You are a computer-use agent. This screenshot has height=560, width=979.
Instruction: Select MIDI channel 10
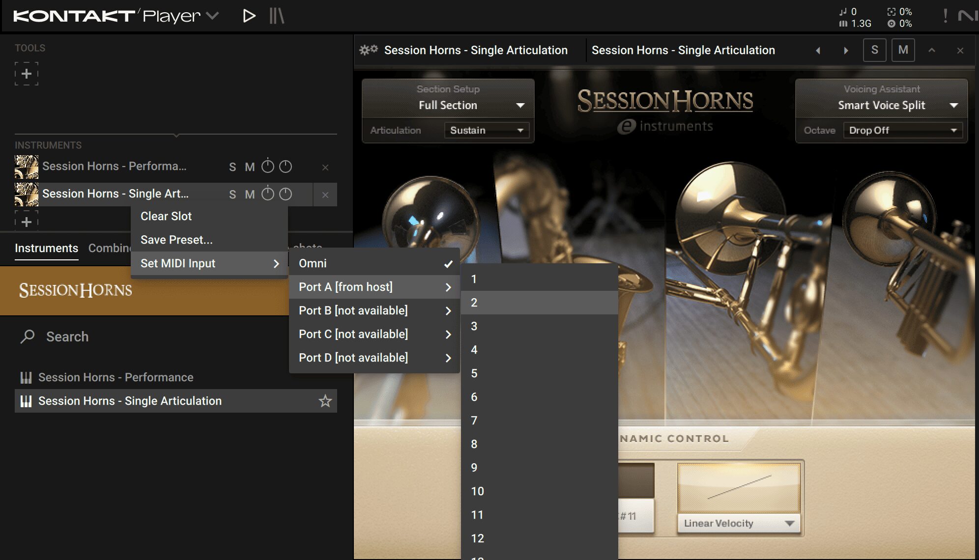(540, 491)
